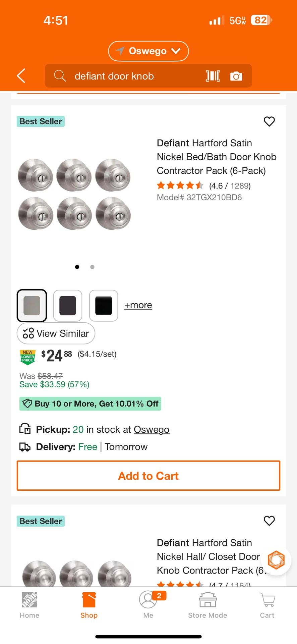The height and width of the screenshot is (644, 297).
Task: Tap the camera image search icon
Action: [x=236, y=76]
